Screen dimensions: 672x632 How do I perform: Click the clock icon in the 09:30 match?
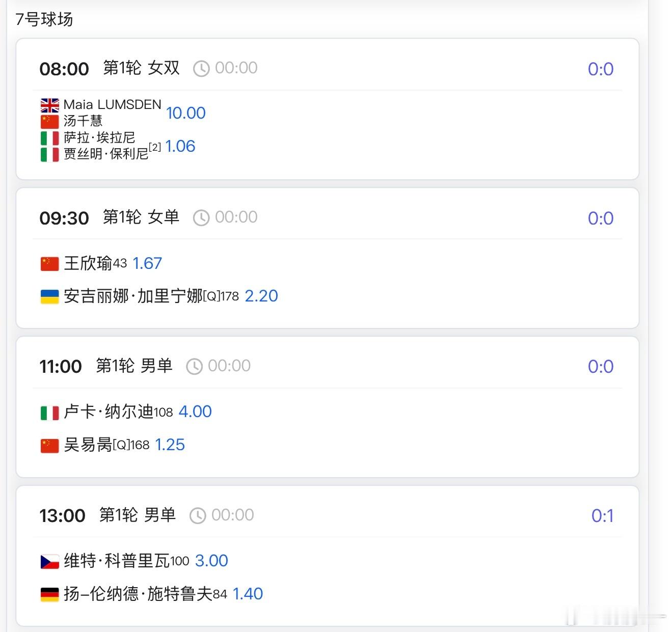(201, 218)
